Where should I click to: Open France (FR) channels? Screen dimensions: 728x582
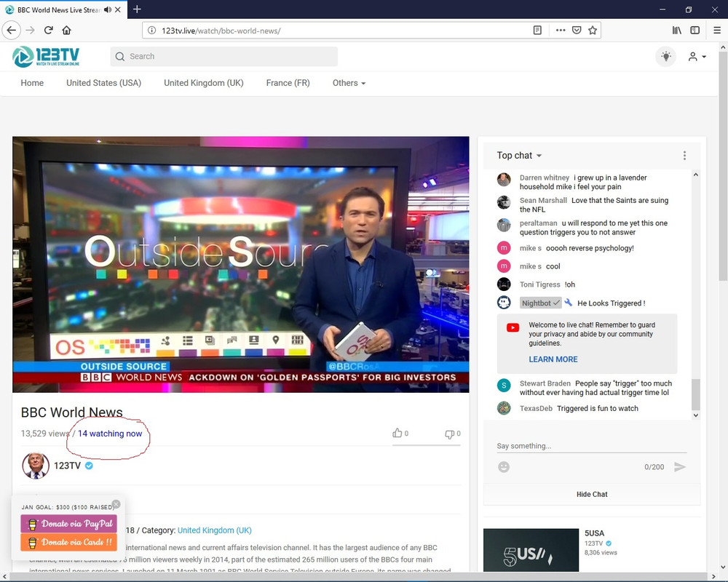pyautogui.click(x=288, y=83)
